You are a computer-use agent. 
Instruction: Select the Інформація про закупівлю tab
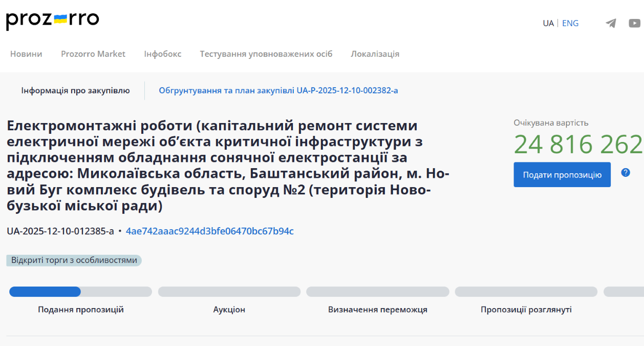point(75,91)
